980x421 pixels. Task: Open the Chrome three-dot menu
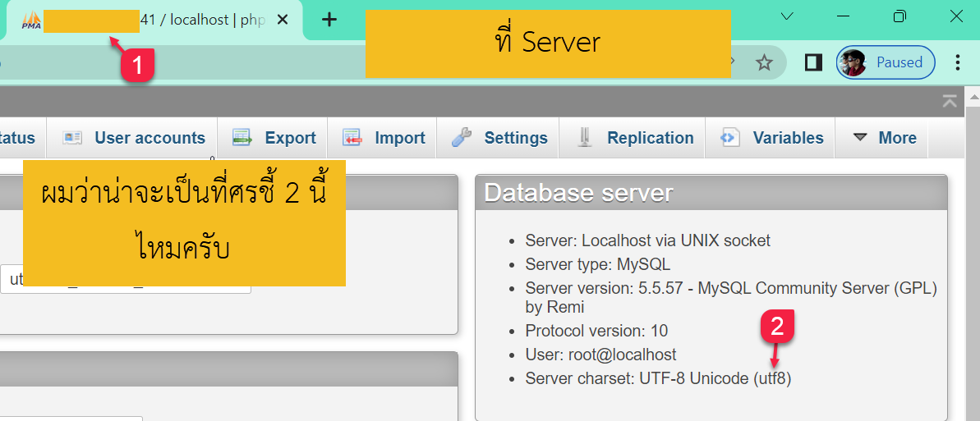957,62
